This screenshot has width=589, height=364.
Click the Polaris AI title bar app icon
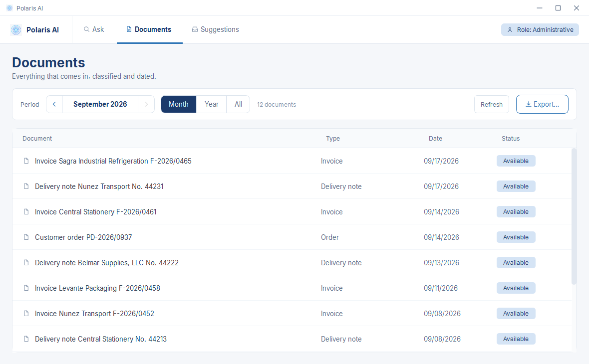(9, 8)
